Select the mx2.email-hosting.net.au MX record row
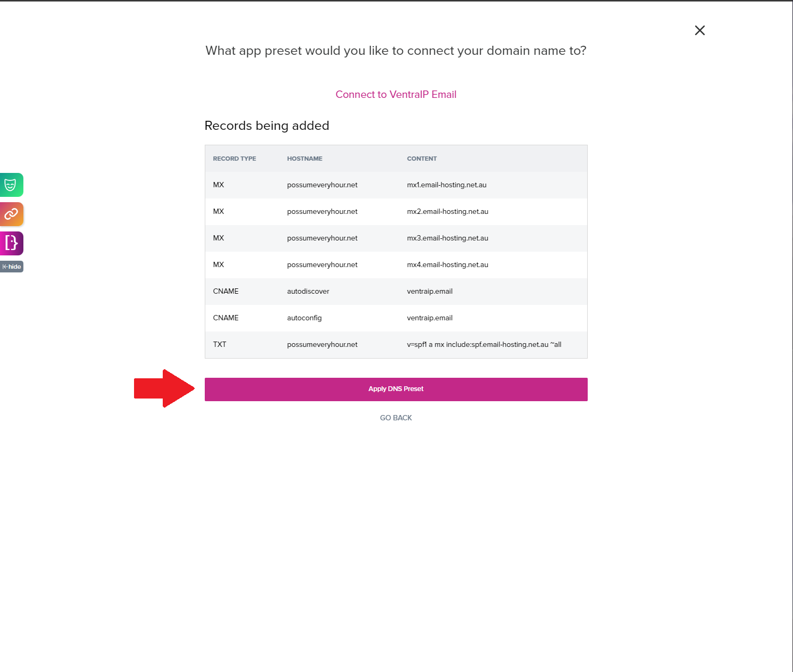Viewport: 793px width, 672px height. (x=396, y=211)
